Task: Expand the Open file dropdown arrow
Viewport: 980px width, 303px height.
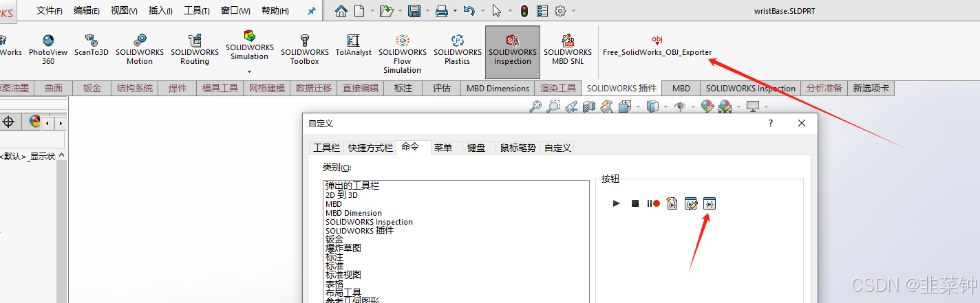Action: pyautogui.click(x=400, y=11)
